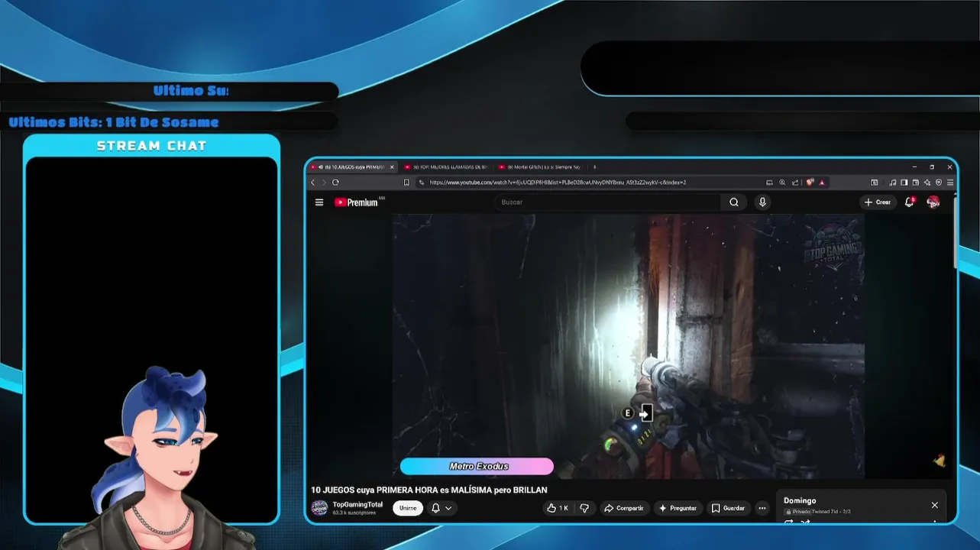
Task: Open the Brave Rewards triangle icon
Action: [x=822, y=183]
